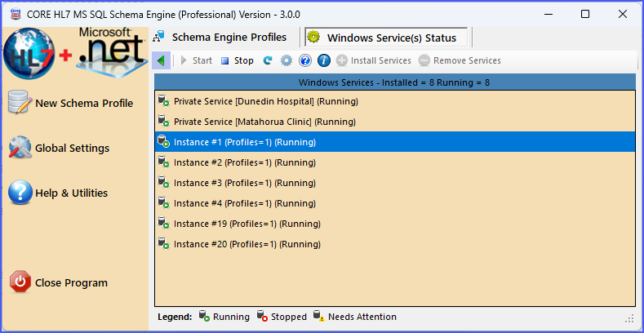Click the window resize grip
This screenshot has width=644, height=333.
pos(631,318)
